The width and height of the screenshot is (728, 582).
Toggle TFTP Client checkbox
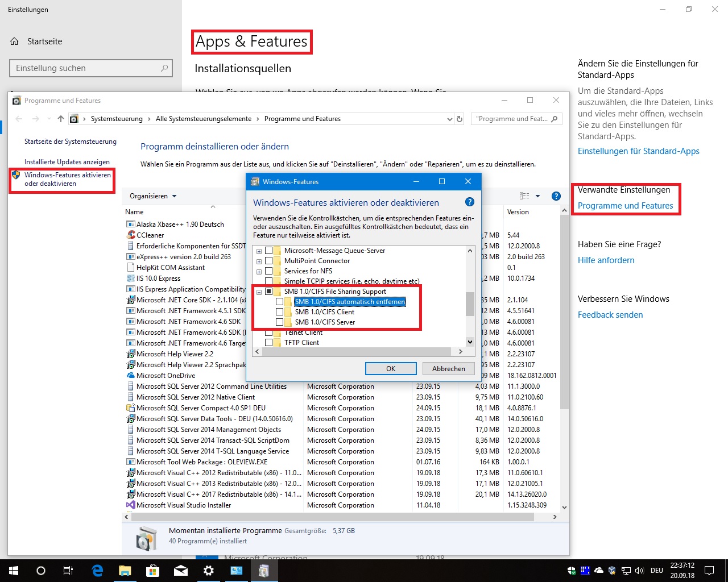coord(269,343)
